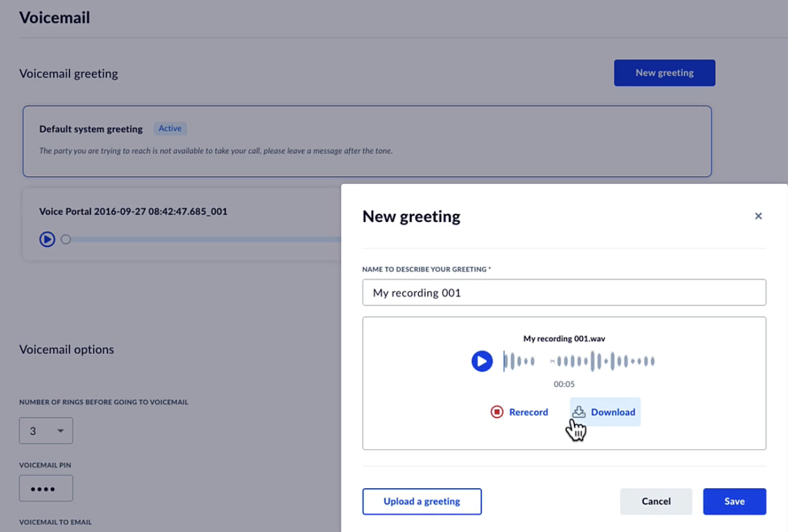Play the My recording 001.wav preview
Screen dimensions: 788x532
[482, 361]
